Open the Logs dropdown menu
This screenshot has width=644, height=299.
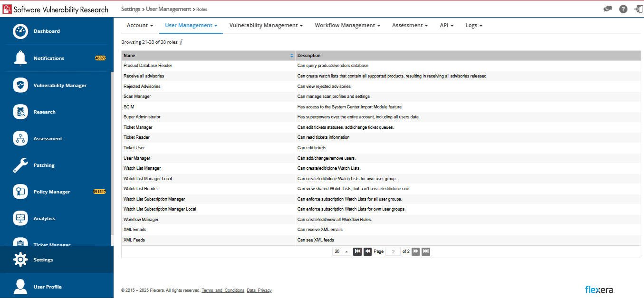pyautogui.click(x=474, y=25)
